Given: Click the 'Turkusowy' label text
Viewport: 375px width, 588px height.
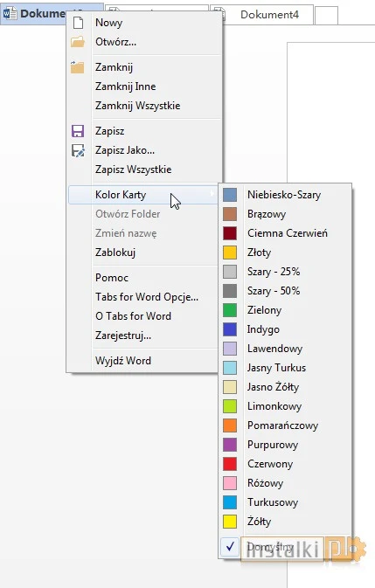Looking at the screenshot, I should point(273,502).
